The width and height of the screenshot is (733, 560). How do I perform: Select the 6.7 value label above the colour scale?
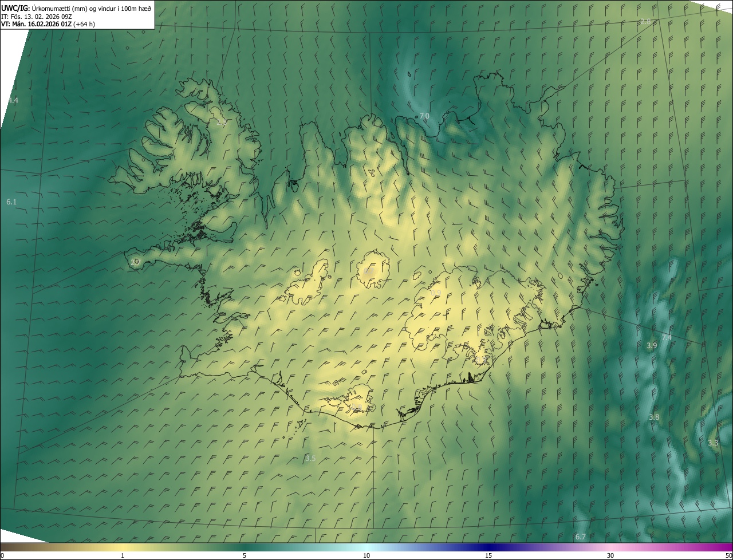(580, 537)
